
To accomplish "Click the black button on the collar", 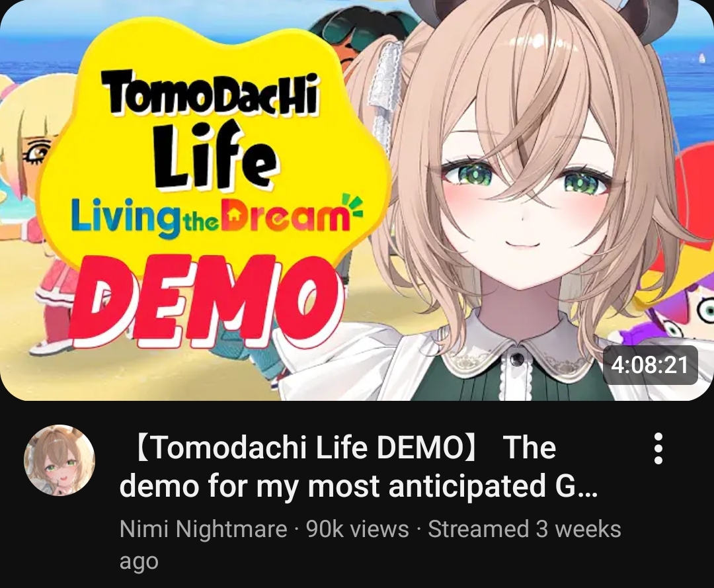I will (x=517, y=360).
